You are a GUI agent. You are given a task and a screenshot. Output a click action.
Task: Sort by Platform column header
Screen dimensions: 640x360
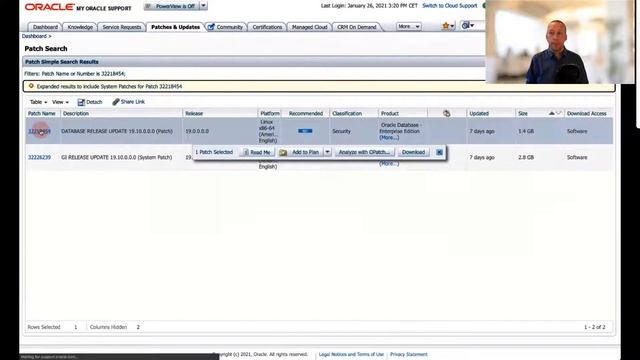coord(270,113)
